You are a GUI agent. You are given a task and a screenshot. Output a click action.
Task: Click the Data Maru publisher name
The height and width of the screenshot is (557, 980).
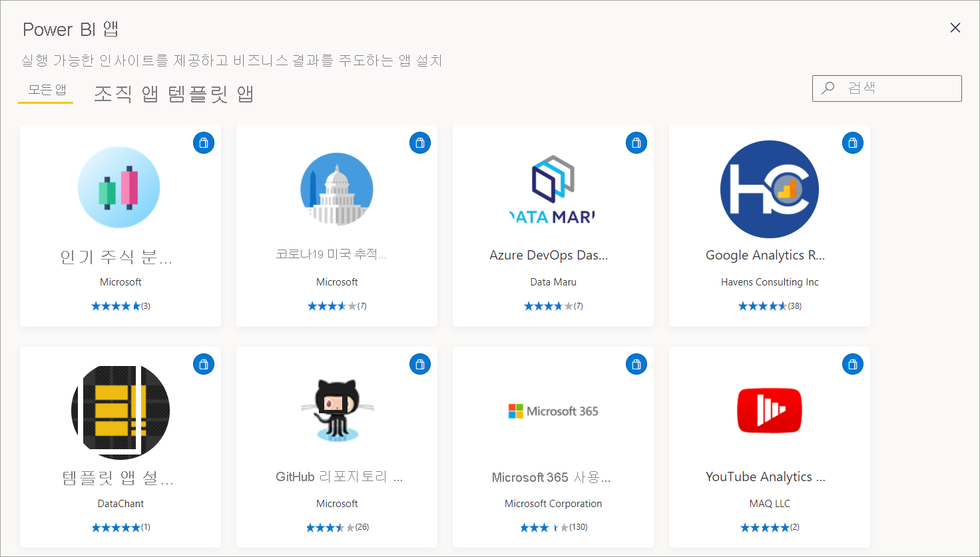tap(553, 282)
